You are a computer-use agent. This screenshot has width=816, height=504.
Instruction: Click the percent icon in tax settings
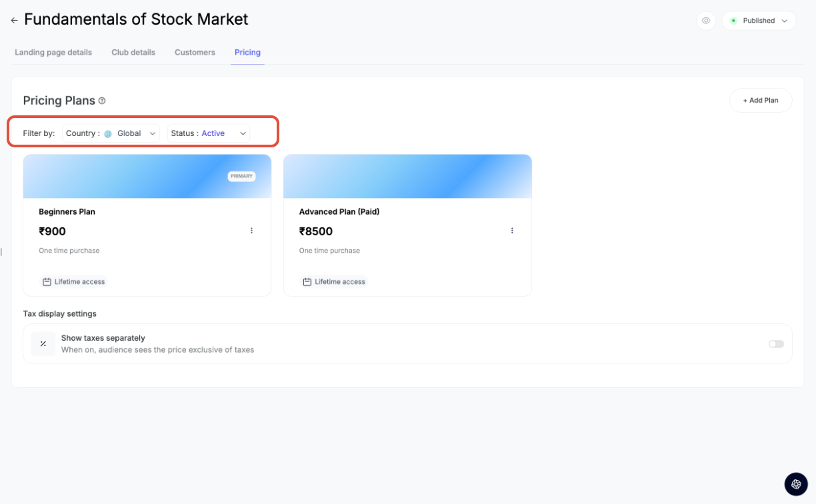(43, 344)
